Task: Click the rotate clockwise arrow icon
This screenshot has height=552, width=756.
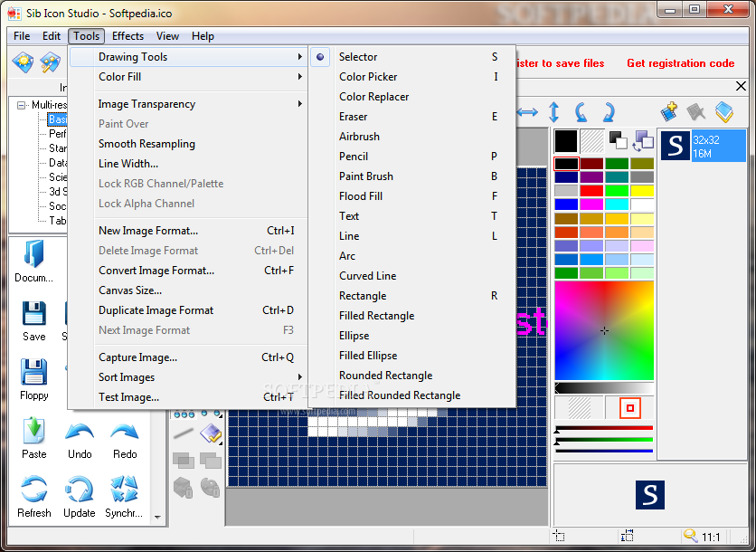Action: point(609,112)
